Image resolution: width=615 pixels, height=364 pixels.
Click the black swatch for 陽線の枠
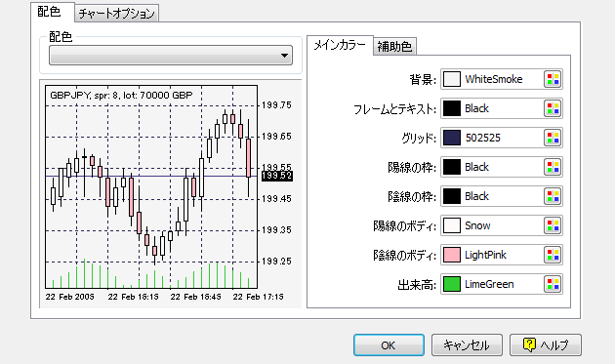coord(451,167)
